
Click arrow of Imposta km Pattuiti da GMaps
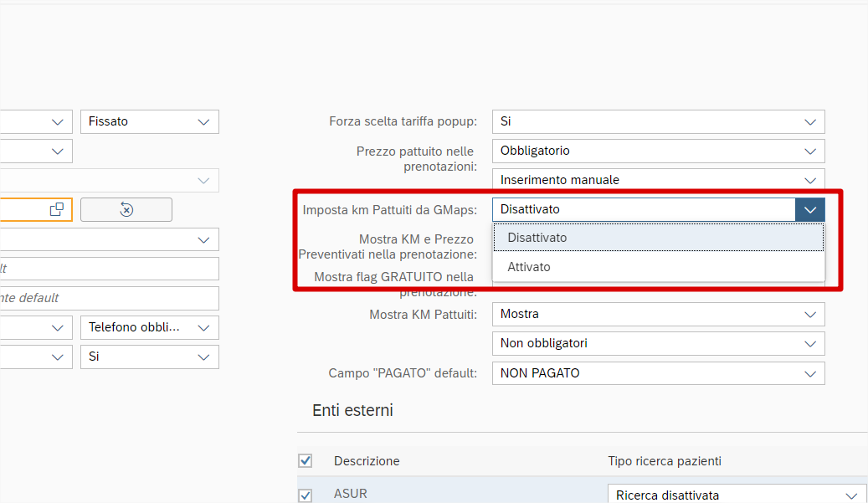point(809,209)
